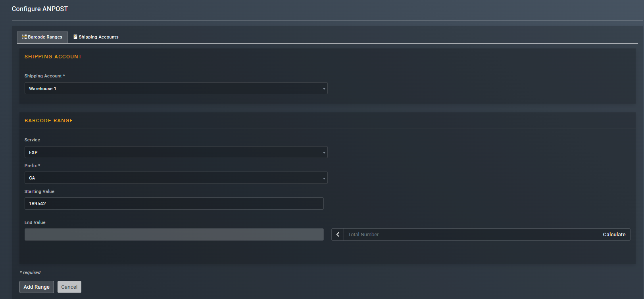Viewport: 644px width, 299px height.
Task: Click the Shipping Account * label
Action: 44,76
